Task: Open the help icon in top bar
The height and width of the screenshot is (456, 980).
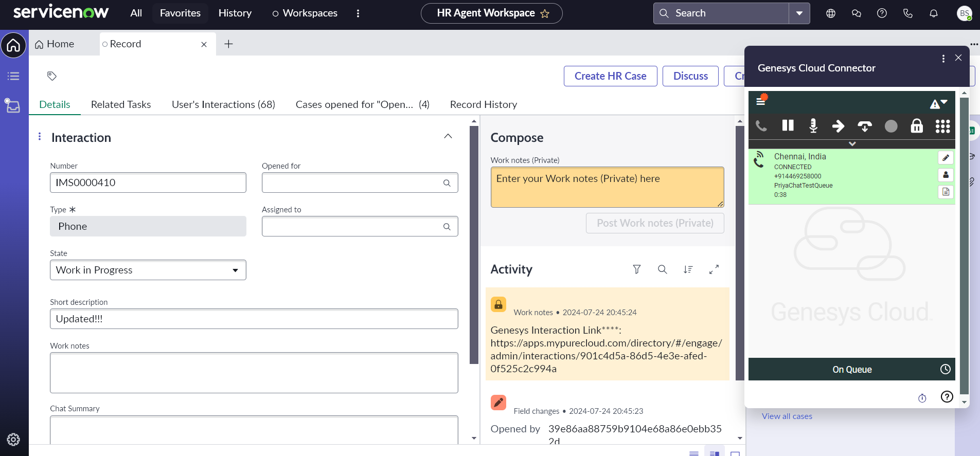Action: point(882,13)
